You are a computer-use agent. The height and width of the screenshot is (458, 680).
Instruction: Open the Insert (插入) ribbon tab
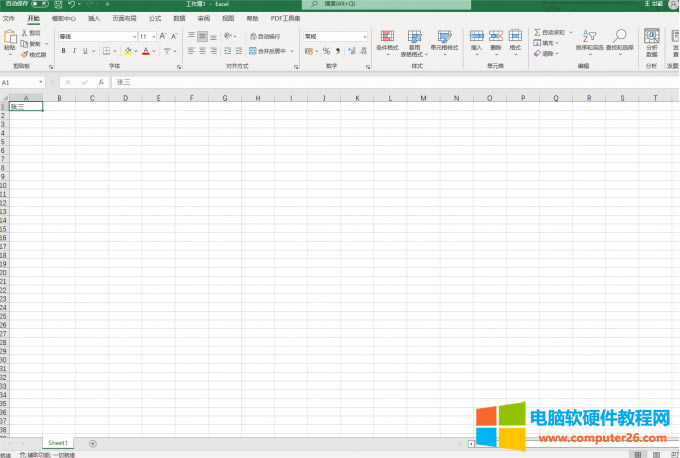tap(94, 18)
